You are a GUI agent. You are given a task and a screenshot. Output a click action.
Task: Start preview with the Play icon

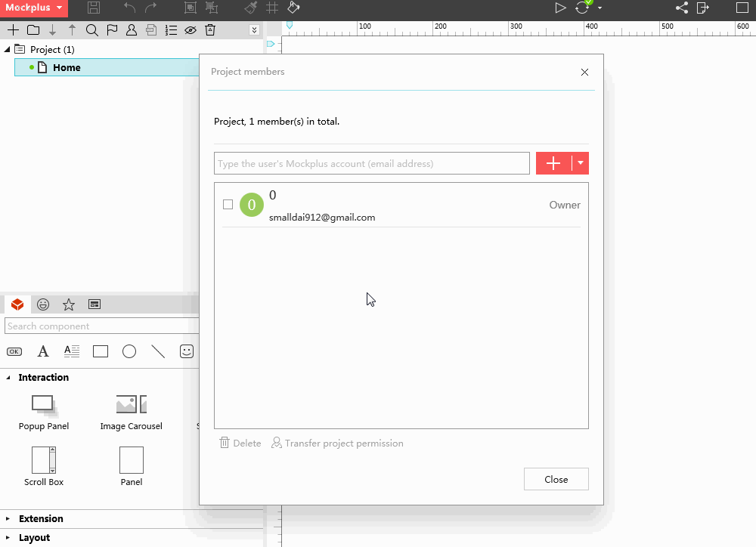pos(559,8)
